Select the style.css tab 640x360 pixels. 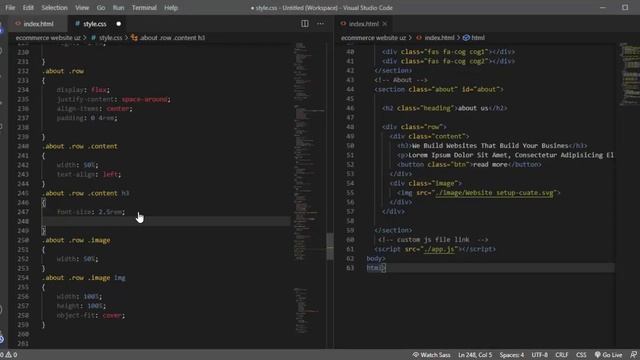pyautogui.click(x=95, y=24)
